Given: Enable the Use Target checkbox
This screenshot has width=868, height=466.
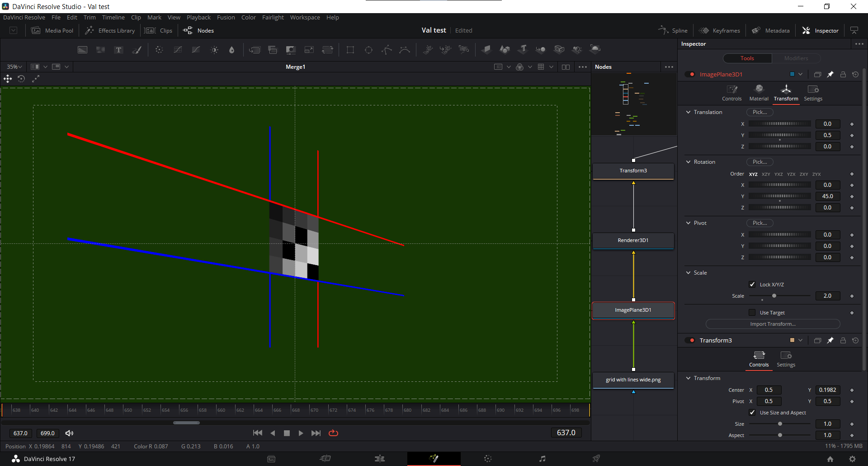Looking at the screenshot, I should click(x=752, y=313).
